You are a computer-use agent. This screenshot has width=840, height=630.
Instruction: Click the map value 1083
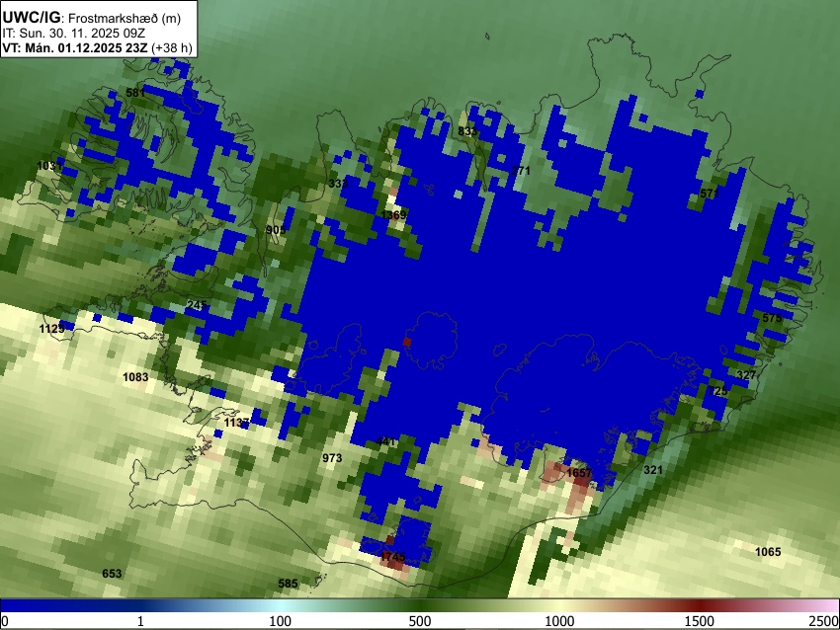pos(135,377)
